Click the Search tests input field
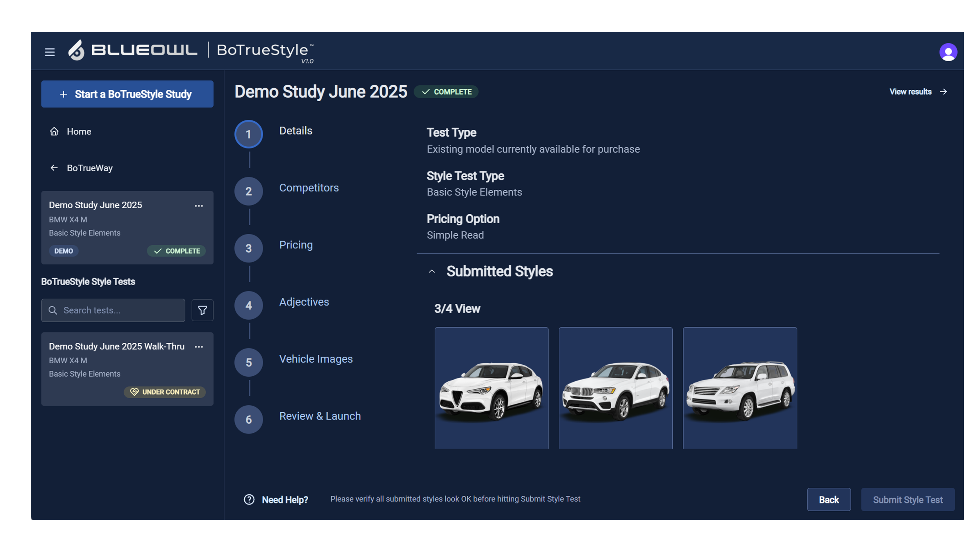Viewport: 980px width, 552px height. [x=118, y=310]
